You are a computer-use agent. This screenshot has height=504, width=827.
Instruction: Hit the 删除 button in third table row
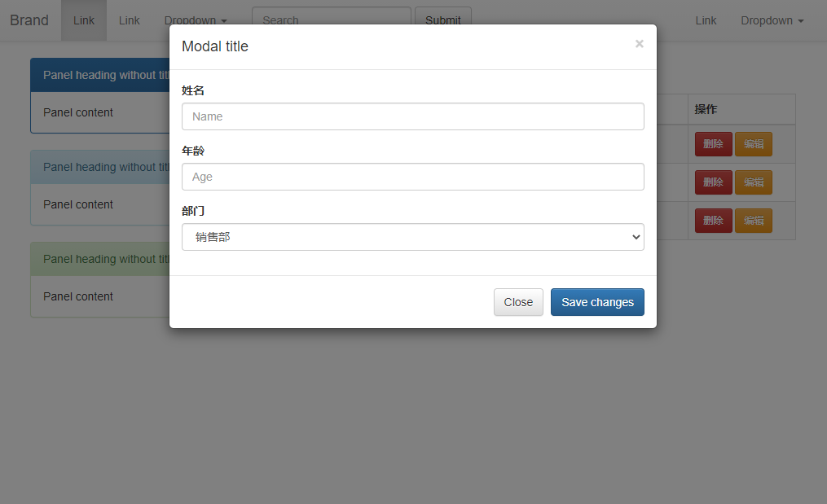(713, 221)
